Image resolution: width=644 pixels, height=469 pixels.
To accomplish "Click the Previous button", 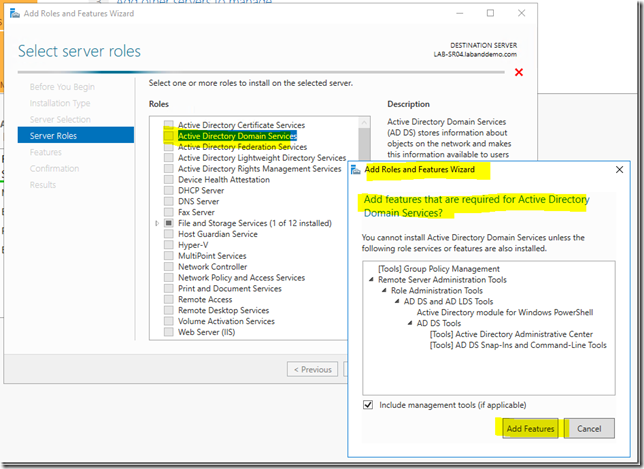I will [313, 369].
